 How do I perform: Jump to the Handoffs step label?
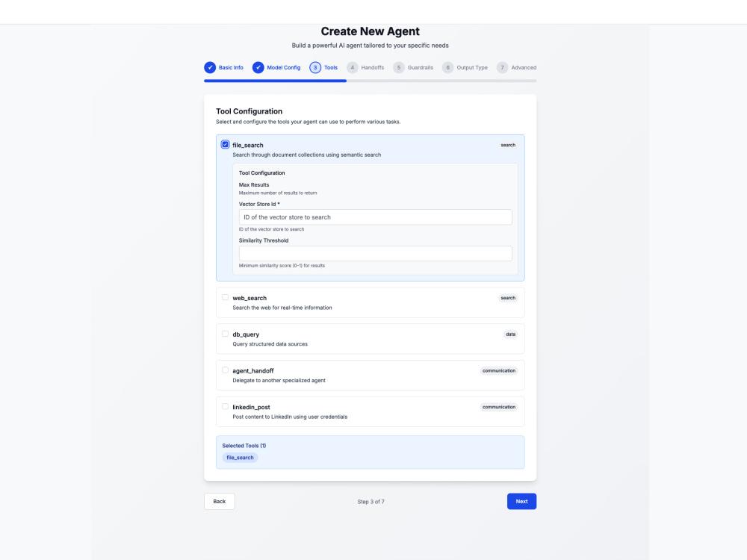click(373, 68)
